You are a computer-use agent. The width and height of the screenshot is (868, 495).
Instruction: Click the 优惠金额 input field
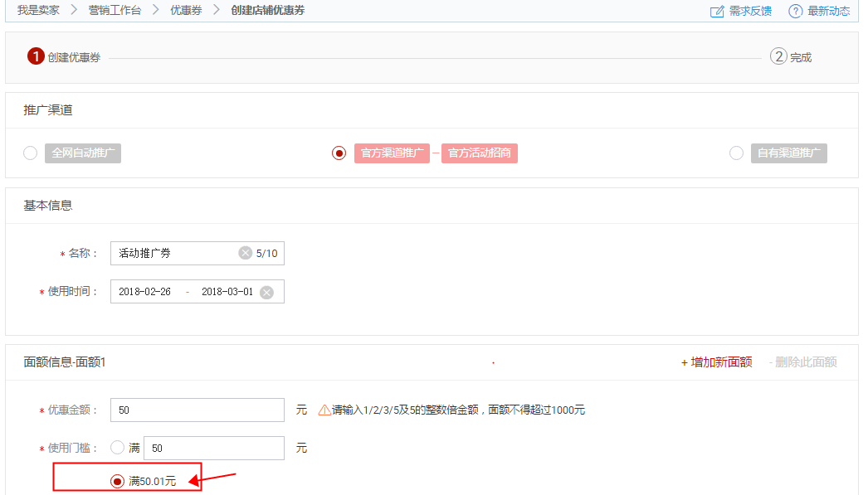tap(197, 410)
